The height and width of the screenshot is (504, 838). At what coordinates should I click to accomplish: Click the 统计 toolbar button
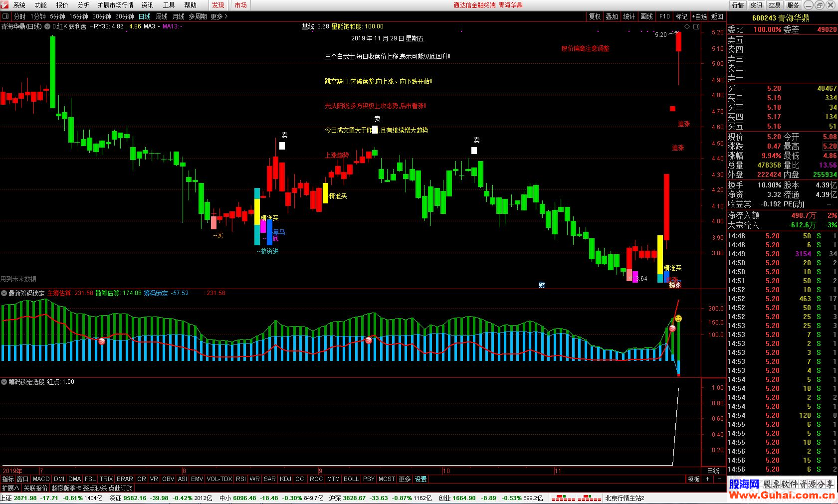[x=629, y=16]
